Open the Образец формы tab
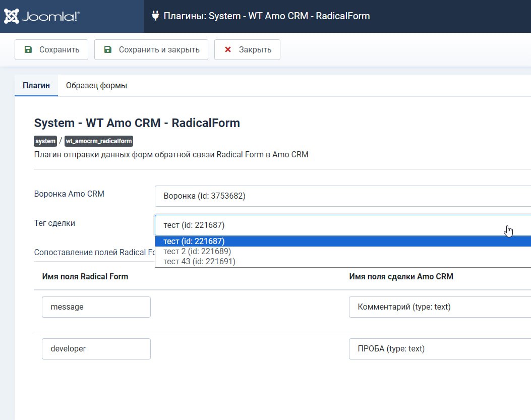This screenshot has height=420, width=531. (x=96, y=85)
